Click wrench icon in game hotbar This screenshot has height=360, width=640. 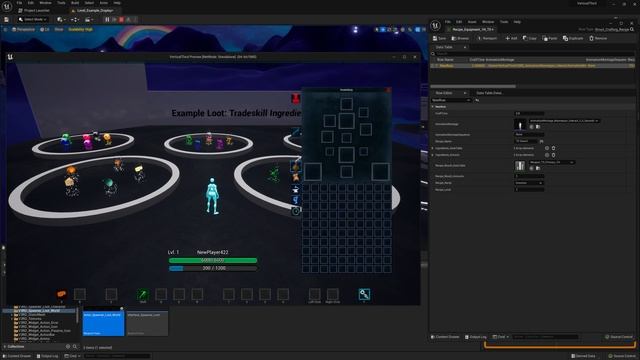364,294
